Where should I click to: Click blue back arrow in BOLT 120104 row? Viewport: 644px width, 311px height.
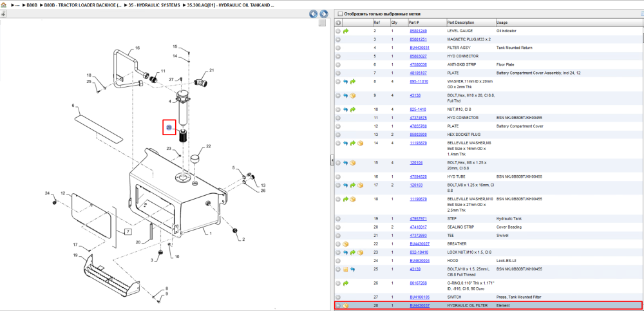tap(345, 163)
